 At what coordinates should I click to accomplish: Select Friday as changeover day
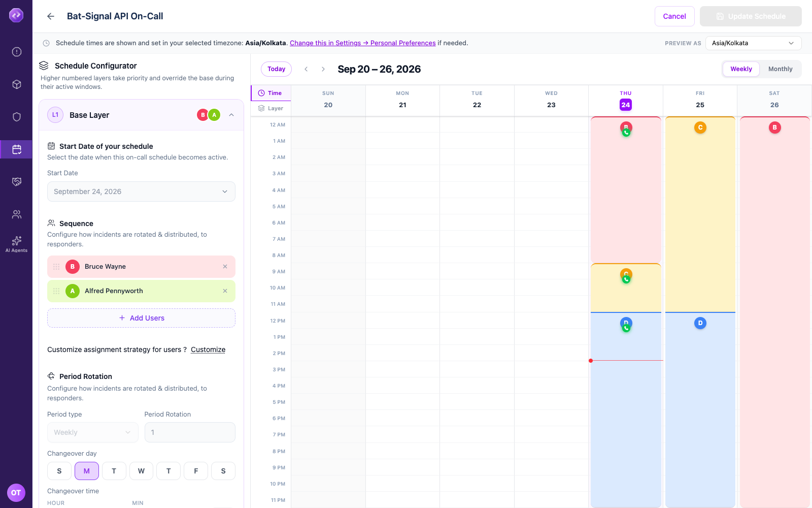(x=196, y=471)
